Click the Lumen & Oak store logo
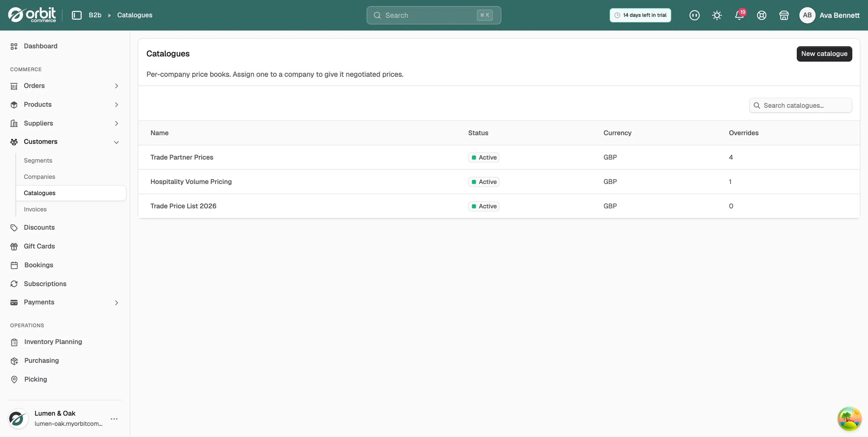This screenshot has height=437, width=868. tap(18, 419)
